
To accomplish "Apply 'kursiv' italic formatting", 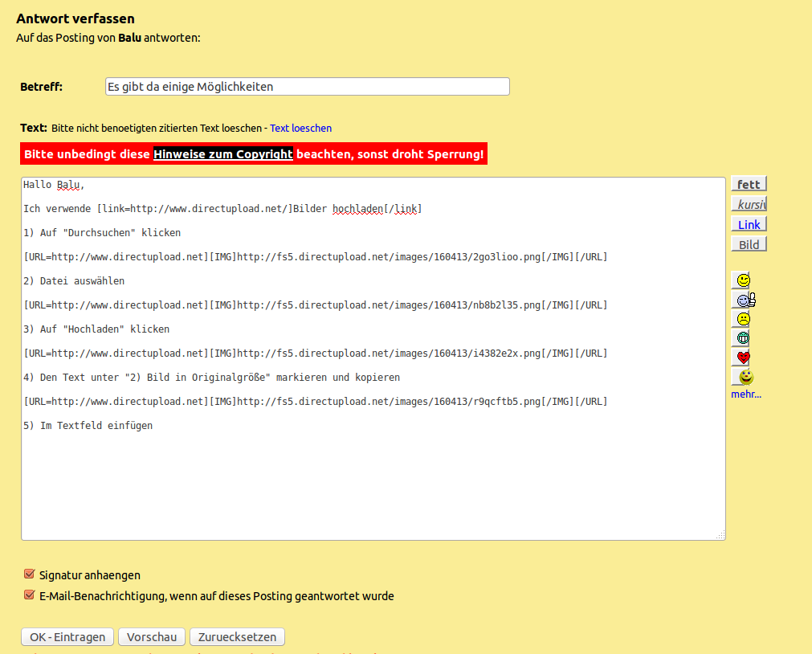I will coord(749,204).
